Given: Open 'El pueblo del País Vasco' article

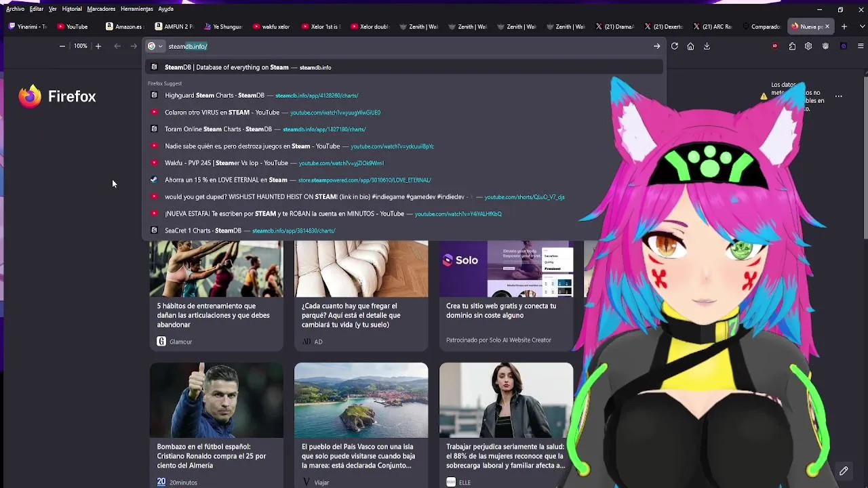Looking at the screenshot, I should coord(361,425).
